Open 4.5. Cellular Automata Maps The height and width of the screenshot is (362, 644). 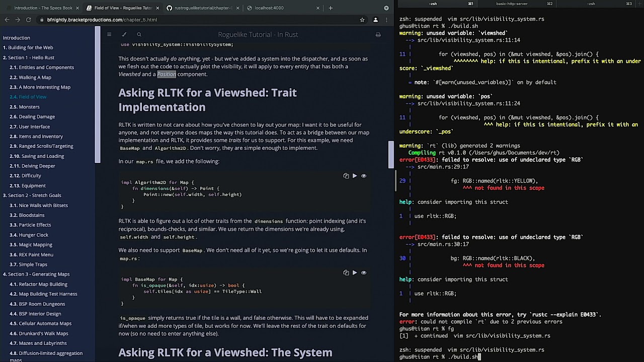pos(40,323)
